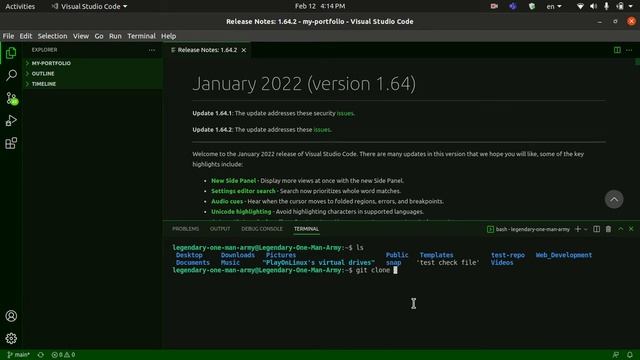Open the Selection menu
Viewport: 640px width, 360px height.
(x=52, y=36)
